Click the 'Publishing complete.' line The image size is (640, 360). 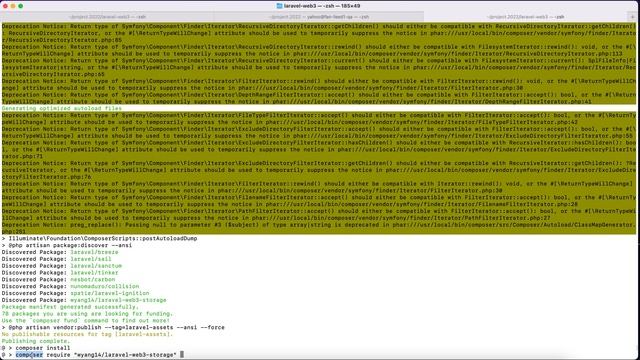click(36, 341)
